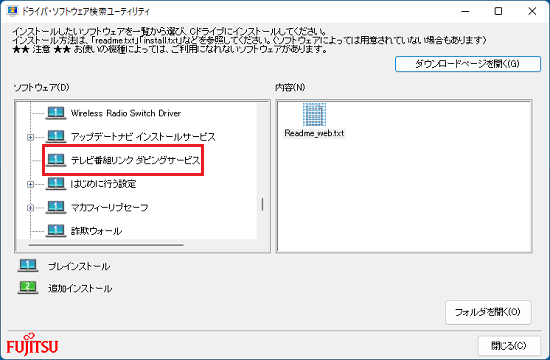The height and width of the screenshot is (360, 550).
Task: Click the 詐欺ウォール laptop icon
Action: tap(56, 231)
